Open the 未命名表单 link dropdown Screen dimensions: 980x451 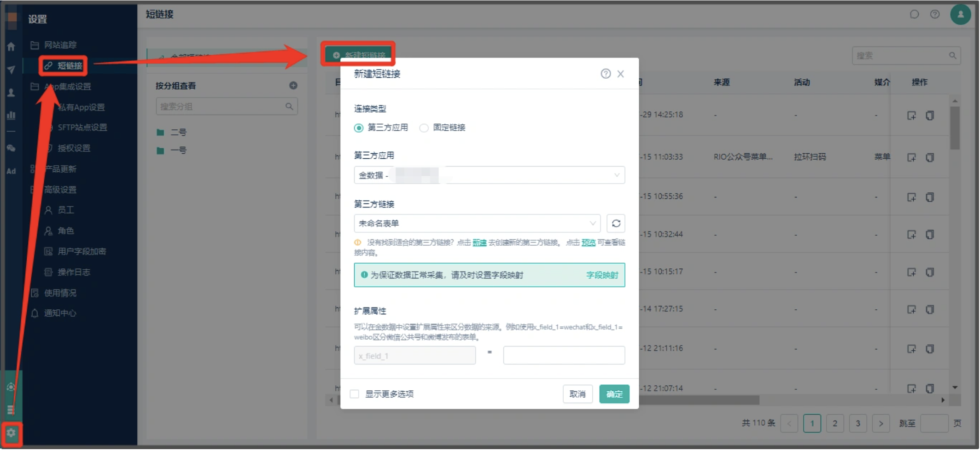[x=477, y=224]
